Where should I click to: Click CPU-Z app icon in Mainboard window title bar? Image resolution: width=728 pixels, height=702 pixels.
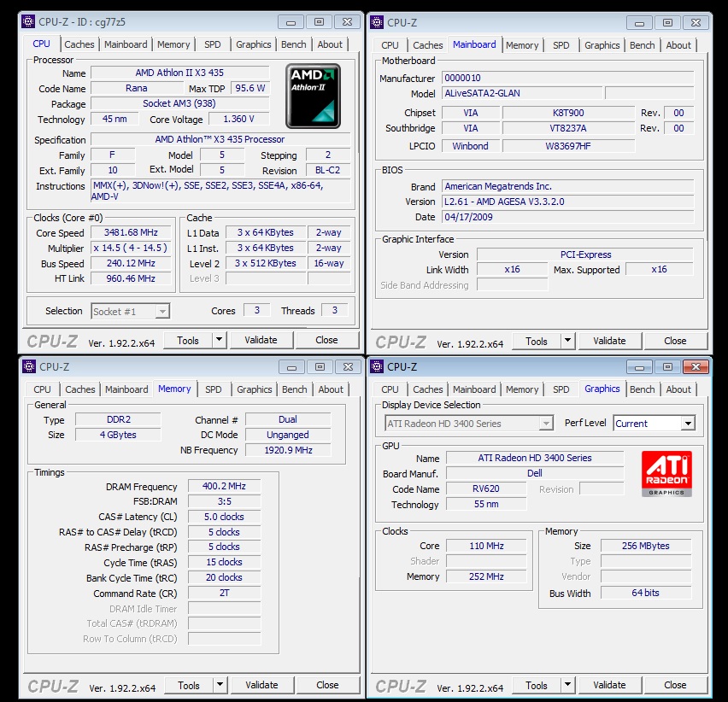pyautogui.click(x=377, y=22)
